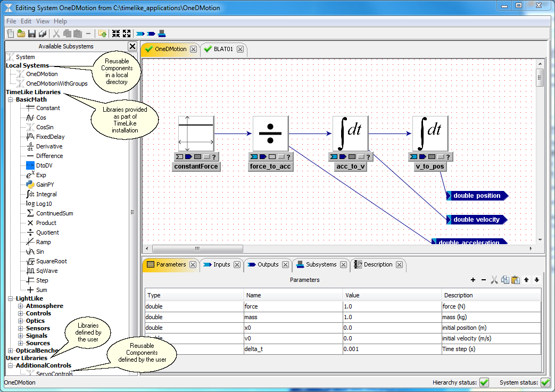Click inputs arrow icon under acc_to_v block
This screenshot has width=555, height=392.
coord(334,157)
